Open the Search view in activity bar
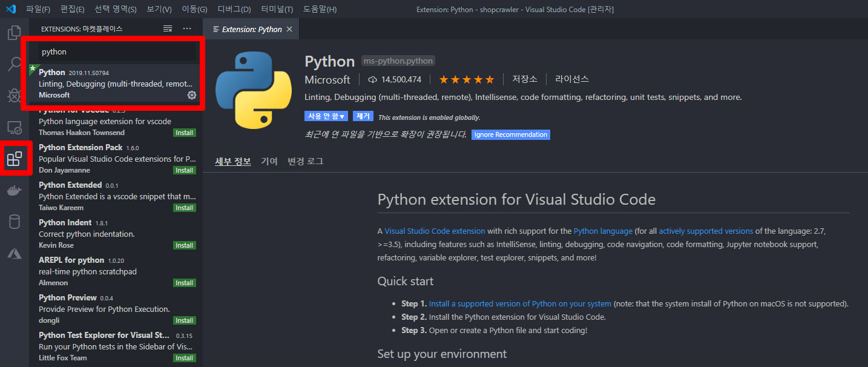The image size is (868, 367). pos(15,64)
